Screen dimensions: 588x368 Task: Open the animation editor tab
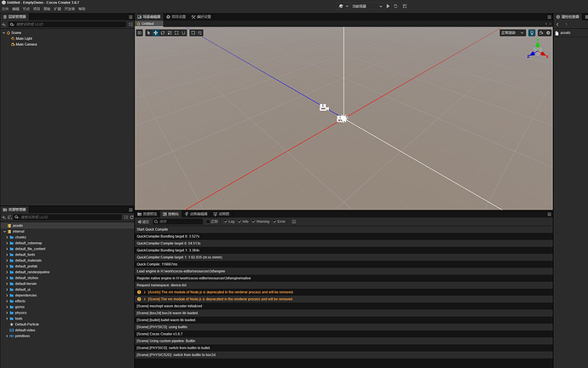(x=196, y=214)
